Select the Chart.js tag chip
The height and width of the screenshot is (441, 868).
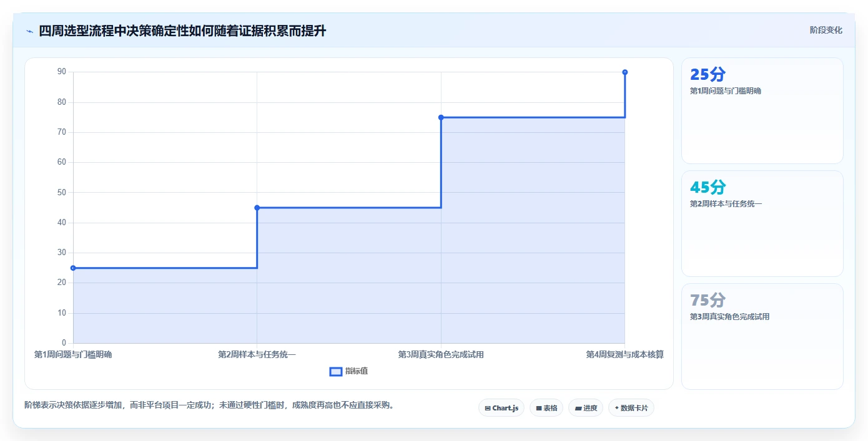[x=501, y=408]
